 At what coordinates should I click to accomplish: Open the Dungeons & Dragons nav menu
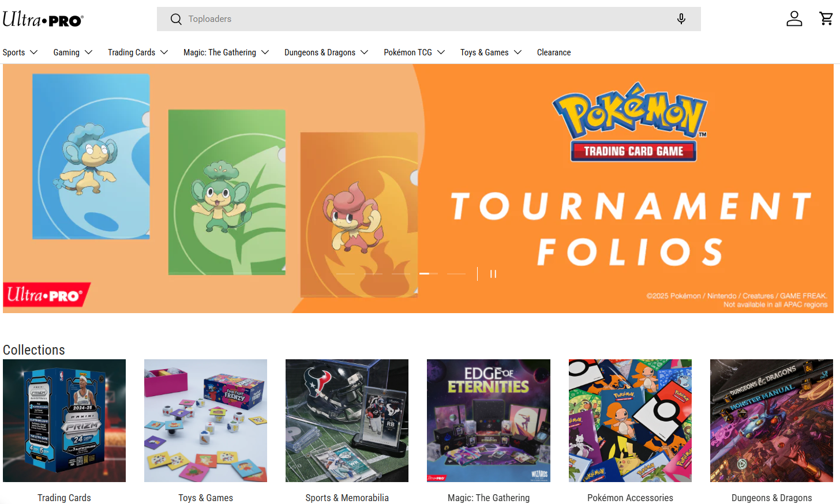point(326,52)
